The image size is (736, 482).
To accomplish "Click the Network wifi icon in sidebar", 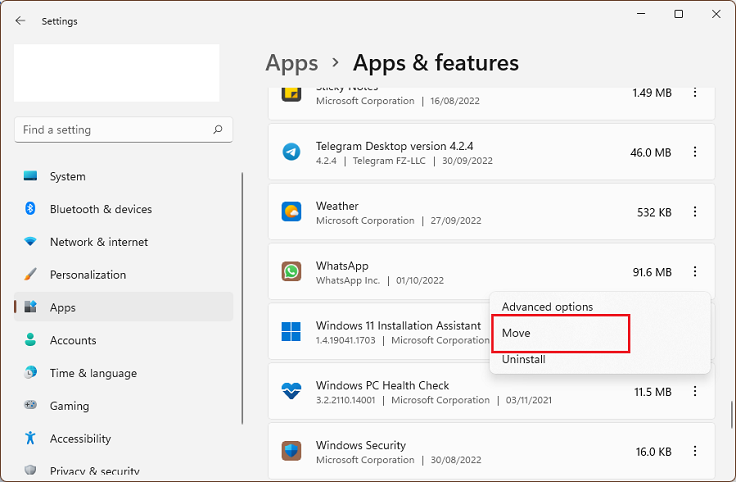I will coord(31,242).
